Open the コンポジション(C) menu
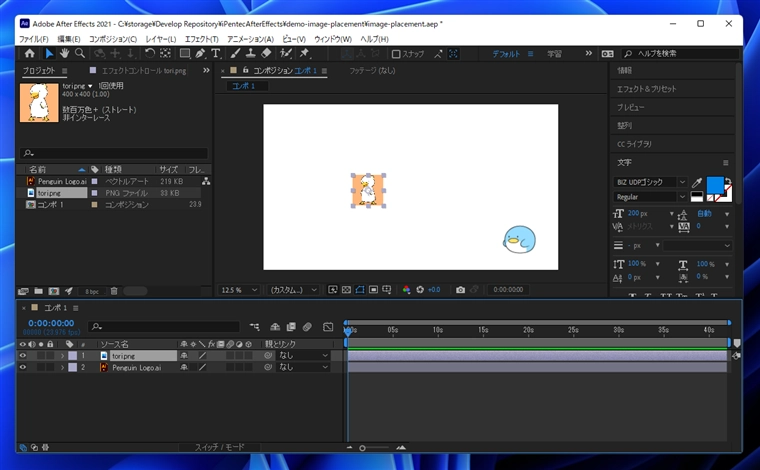 [x=113, y=39]
